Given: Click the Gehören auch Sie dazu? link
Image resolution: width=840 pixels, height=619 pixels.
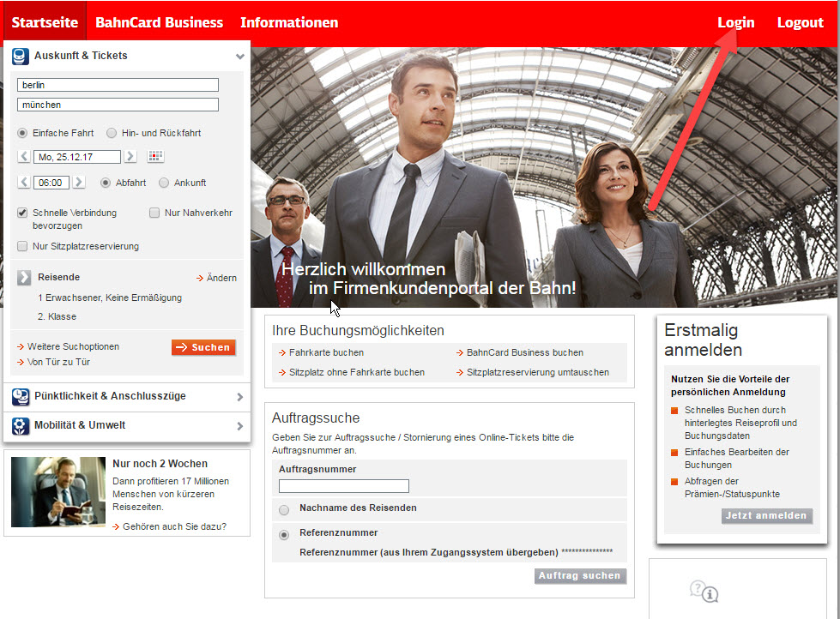Looking at the screenshot, I should (170, 526).
